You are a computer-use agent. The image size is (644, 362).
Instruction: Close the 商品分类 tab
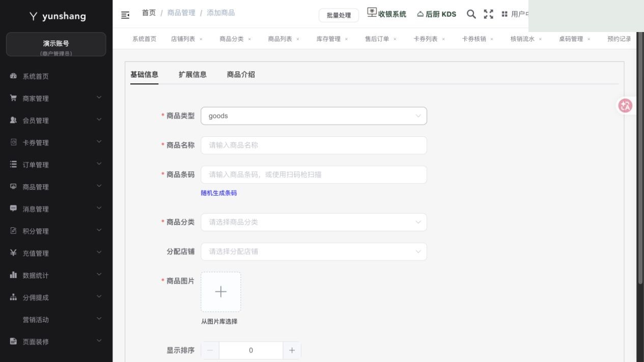point(249,39)
